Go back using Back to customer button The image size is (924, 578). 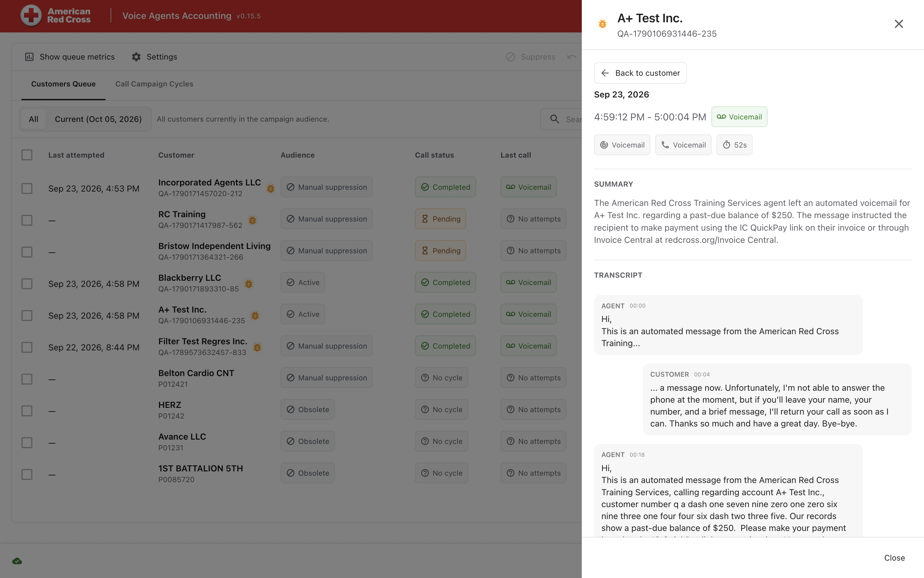point(640,73)
